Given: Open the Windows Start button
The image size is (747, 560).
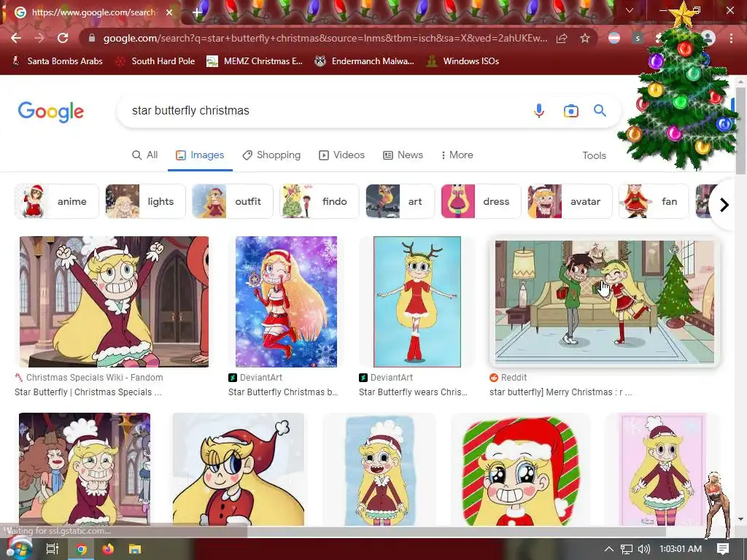Looking at the screenshot, I should coord(19,548).
